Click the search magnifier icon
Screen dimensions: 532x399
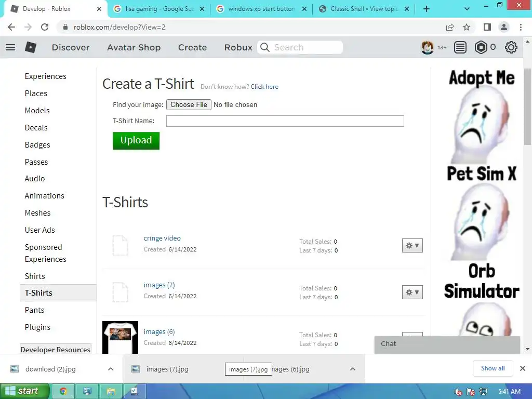point(265,47)
